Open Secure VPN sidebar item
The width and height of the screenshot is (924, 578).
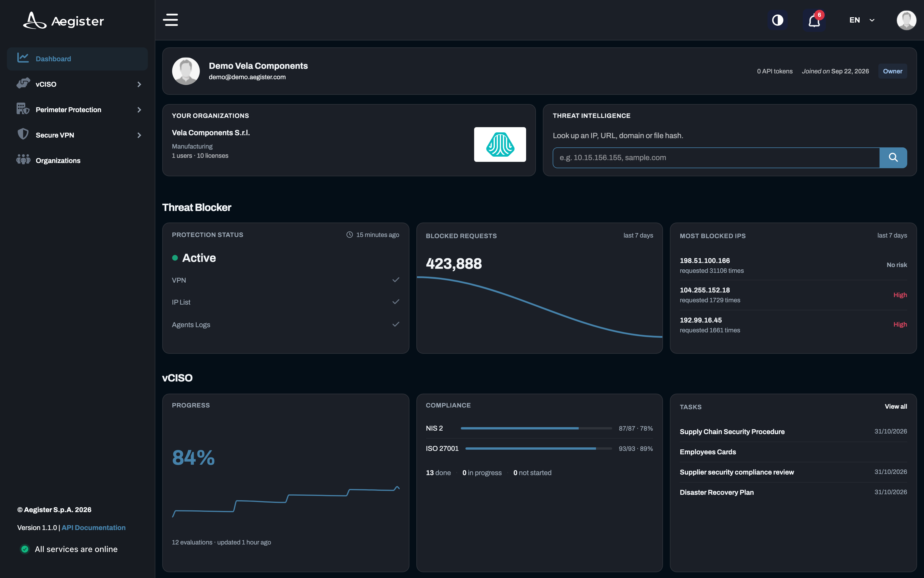click(77, 135)
